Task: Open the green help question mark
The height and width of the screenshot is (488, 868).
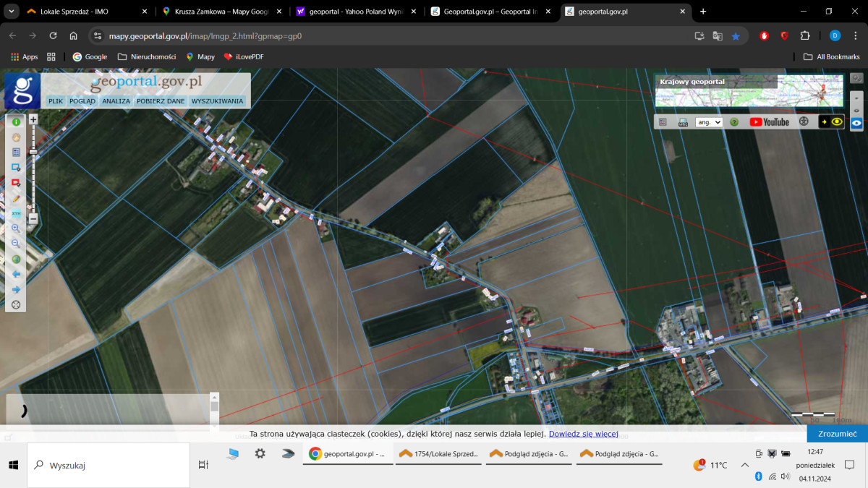Action: click(x=733, y=122)
